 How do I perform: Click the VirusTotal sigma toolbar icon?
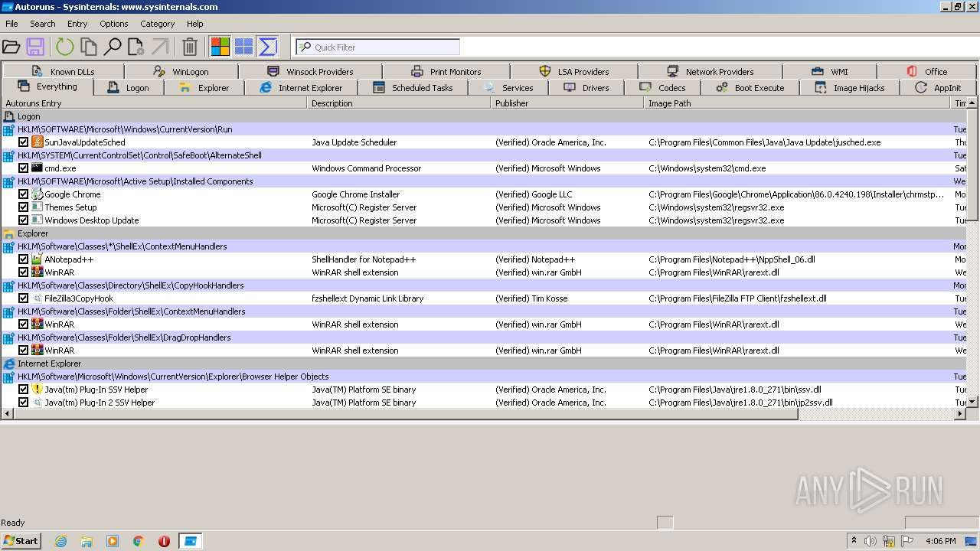(268, 47)
